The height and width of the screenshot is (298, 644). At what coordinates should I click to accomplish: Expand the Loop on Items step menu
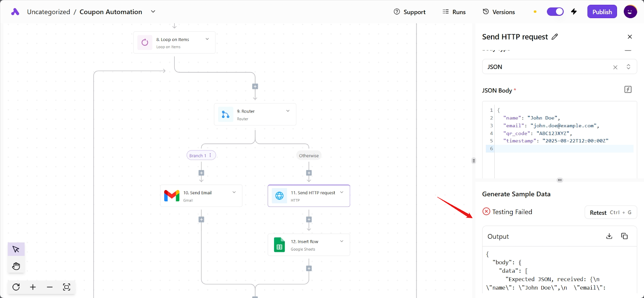207,39
